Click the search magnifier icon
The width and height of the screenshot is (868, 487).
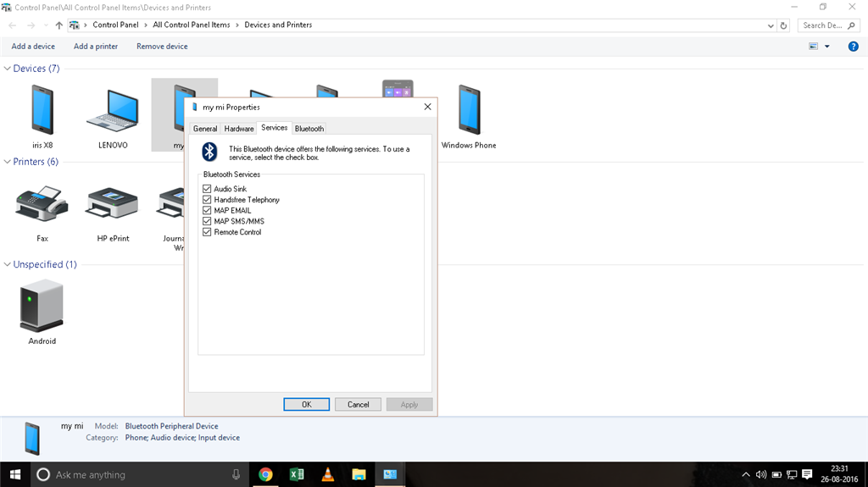click(x=851, y=25)
